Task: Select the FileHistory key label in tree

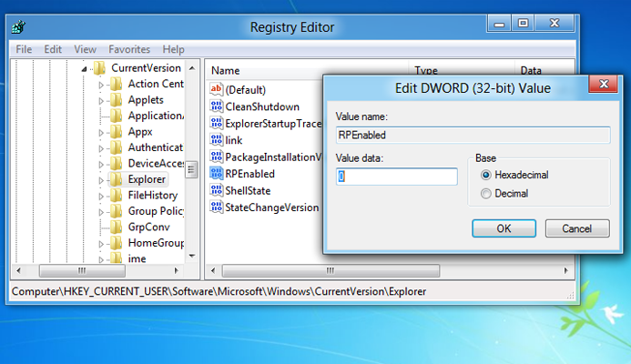Action: coord(153,195)
